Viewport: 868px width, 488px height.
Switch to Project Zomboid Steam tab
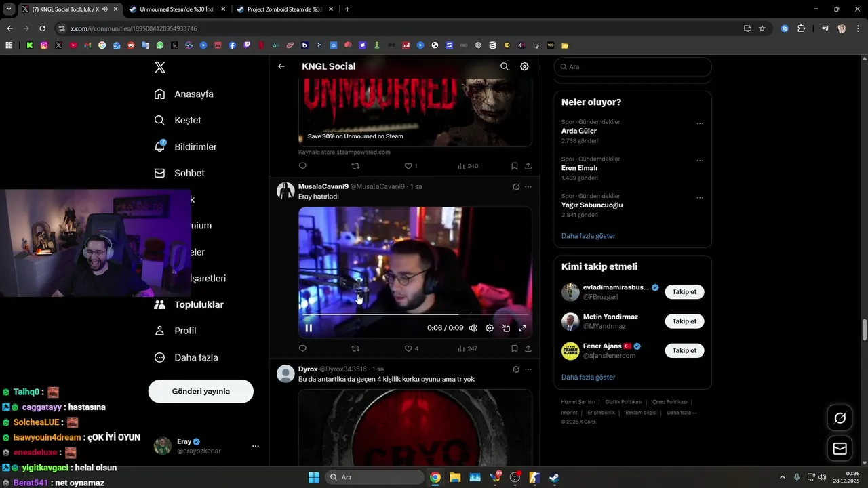click(285, 9)
